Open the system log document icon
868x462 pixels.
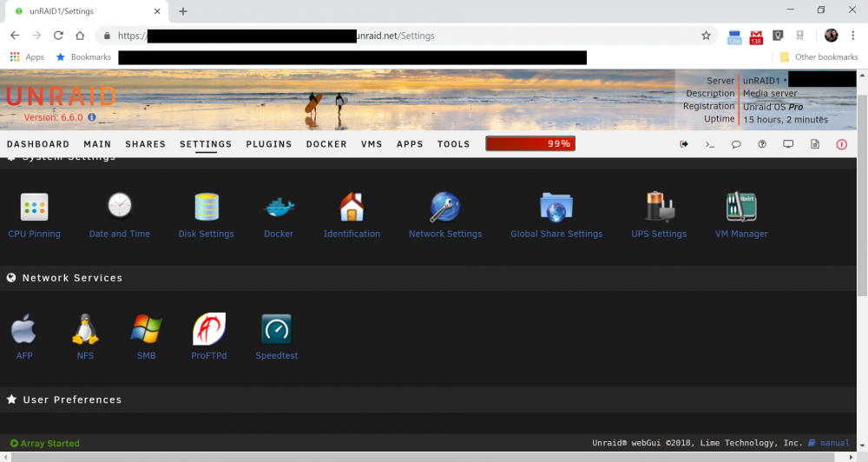[815, 144]
